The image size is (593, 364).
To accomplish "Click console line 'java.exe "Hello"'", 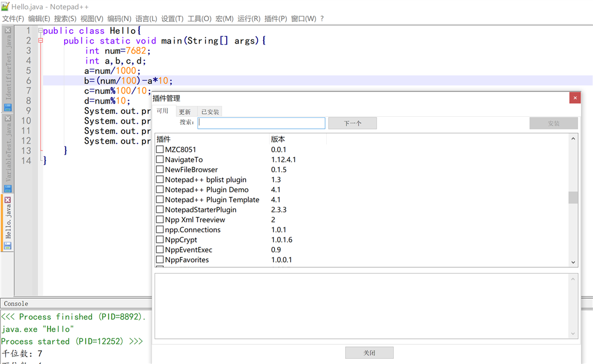I will click(37, 329).
